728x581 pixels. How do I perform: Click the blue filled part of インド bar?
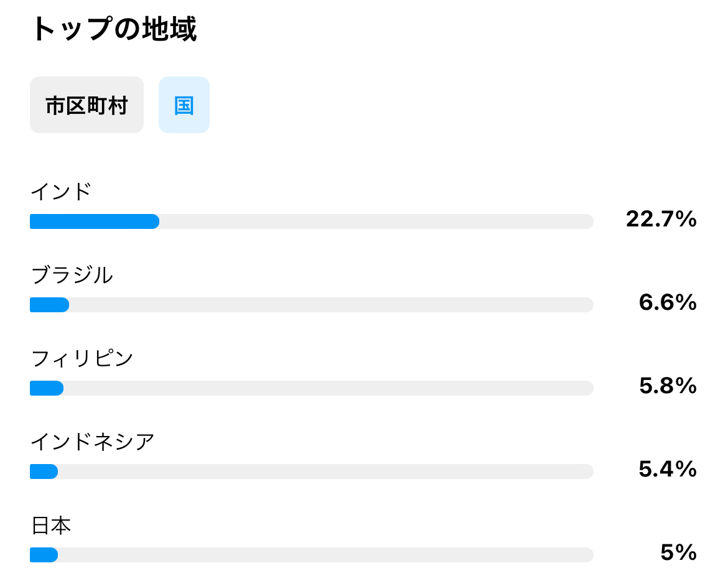point(95,221)
